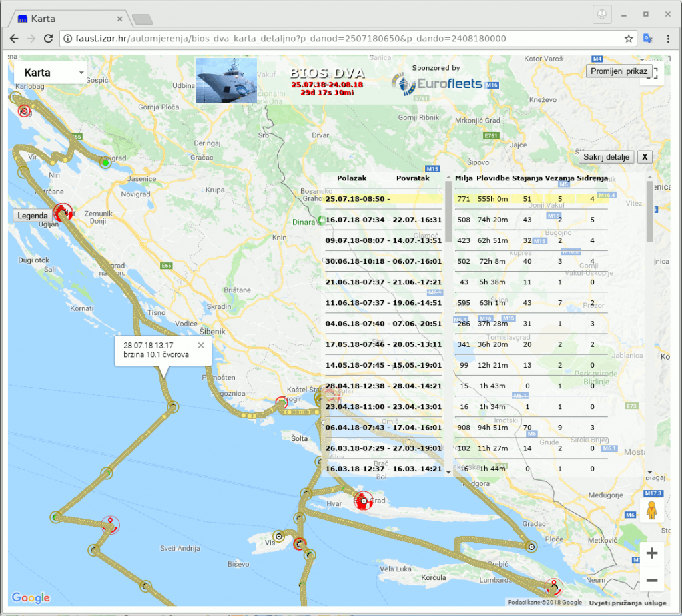682x616 pixels.
Task: Open the Chrome three-dot menu
Action: point(668,39)
